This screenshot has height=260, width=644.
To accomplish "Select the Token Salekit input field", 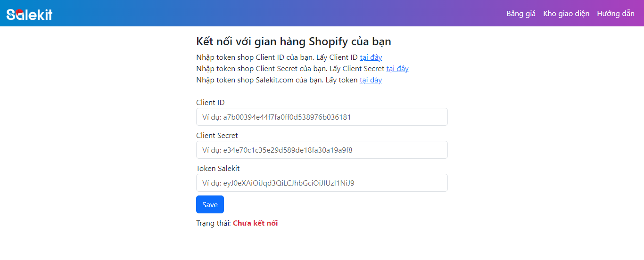I will point(322,183).
